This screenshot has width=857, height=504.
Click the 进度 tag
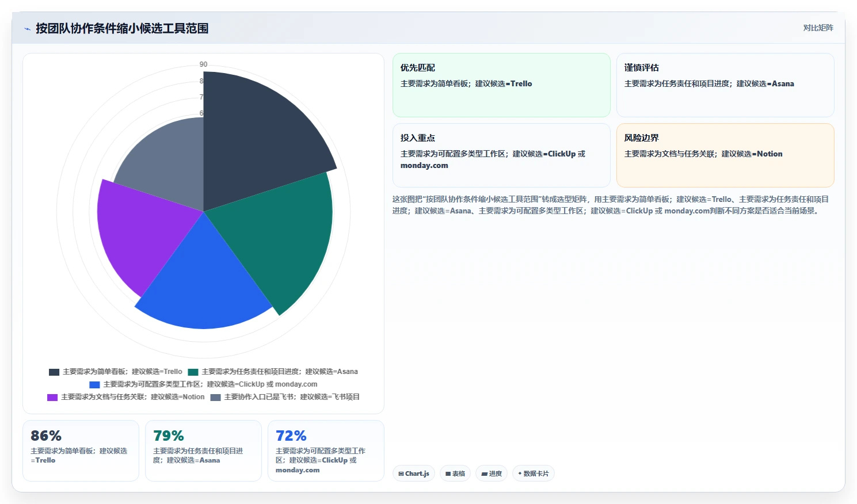click(492, 474)
